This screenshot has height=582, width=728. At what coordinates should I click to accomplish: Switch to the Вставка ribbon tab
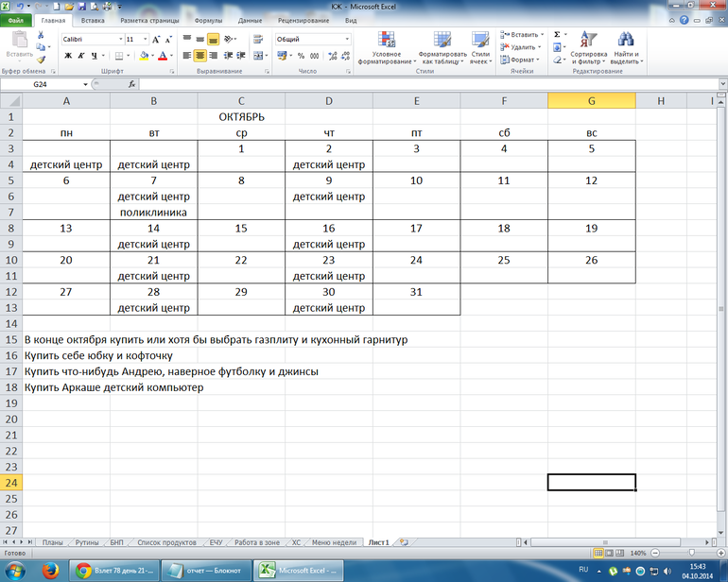click(x=93, y=19)
